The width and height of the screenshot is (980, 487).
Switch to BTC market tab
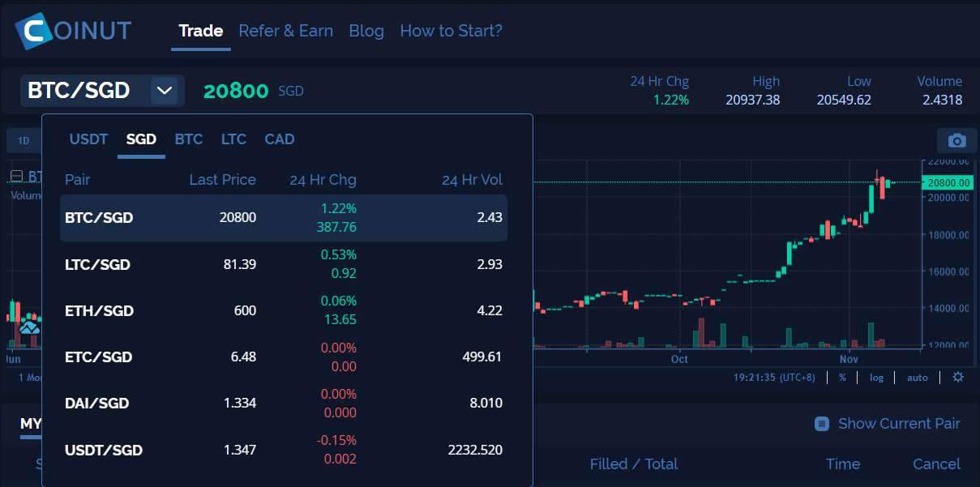(x=189, y=139)
